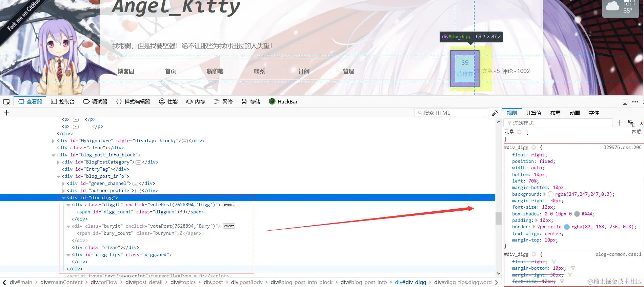Expand the padding shorthand property
The height and width of the screenshot is (287, 644).
536,220
